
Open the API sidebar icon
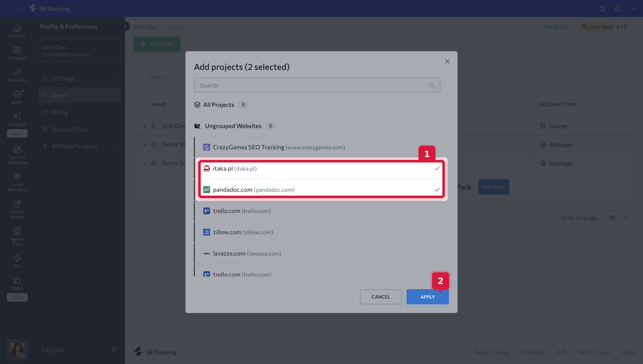(17, 261)
